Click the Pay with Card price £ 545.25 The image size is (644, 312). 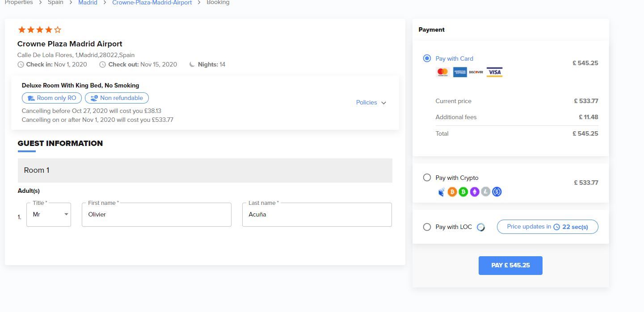point(585,63)
